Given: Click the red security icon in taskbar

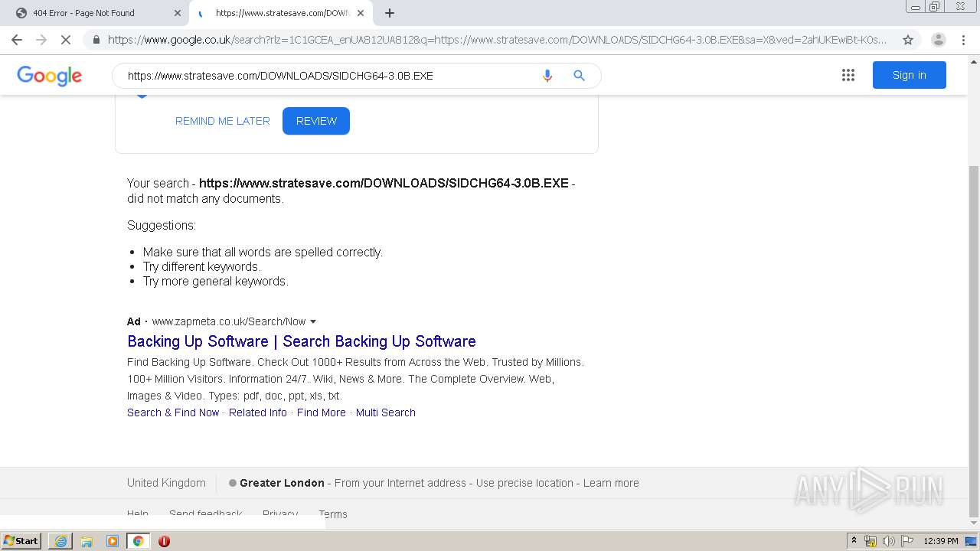Looking at the screenshot, I should pyautogui.click(x=164, y=541).
